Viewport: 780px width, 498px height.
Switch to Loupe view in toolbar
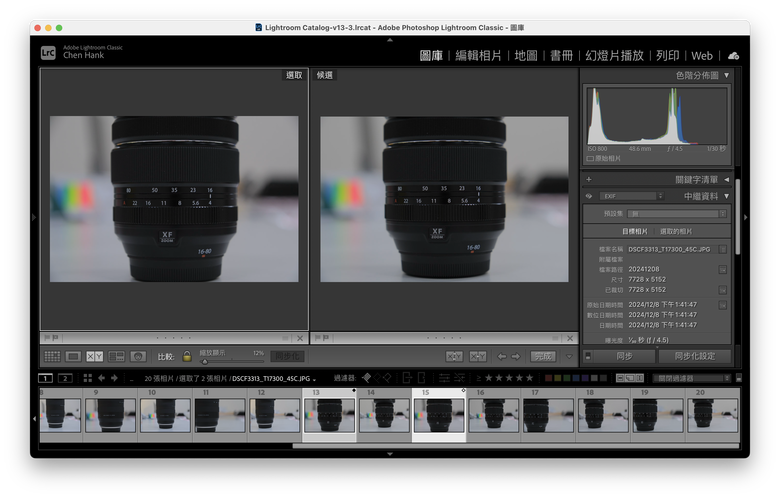73,356
